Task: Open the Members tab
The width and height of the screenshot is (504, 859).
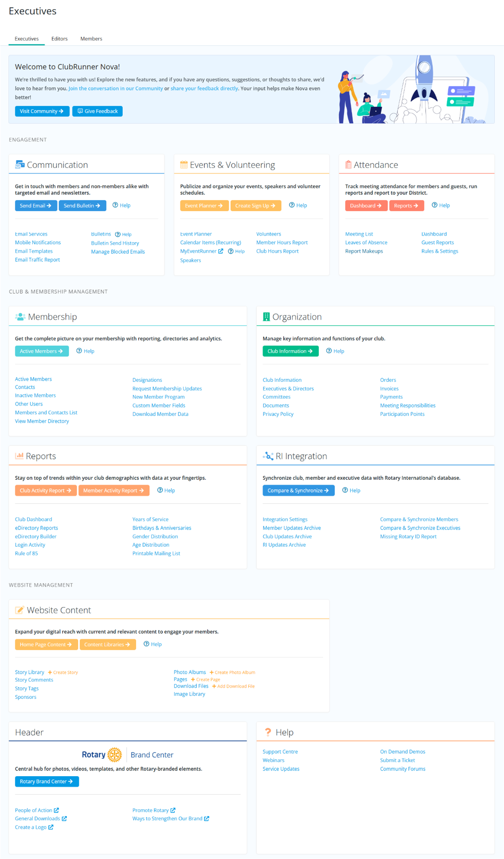Action: [x=91, y=39]
